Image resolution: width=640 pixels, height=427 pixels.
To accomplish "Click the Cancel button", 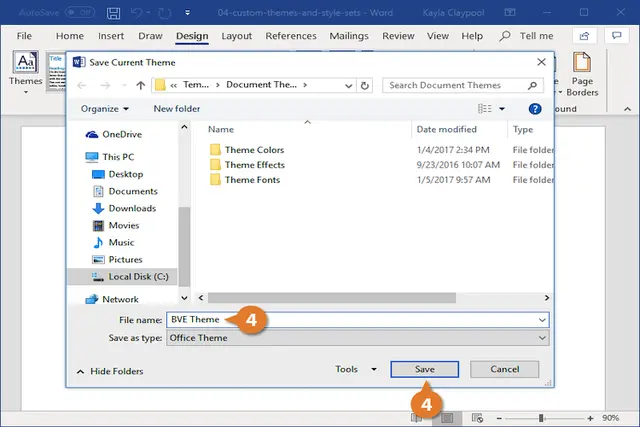I will pos(504,369).
